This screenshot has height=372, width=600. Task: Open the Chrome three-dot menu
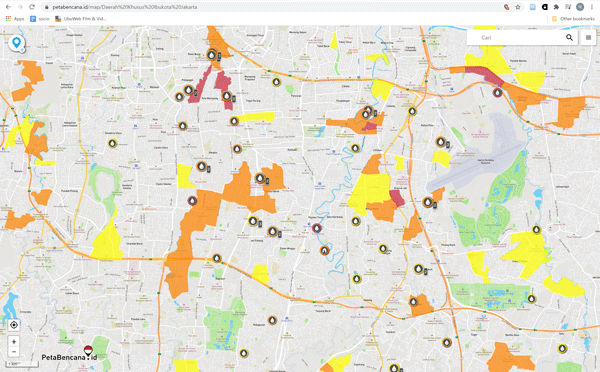click(x=592, y=7)
